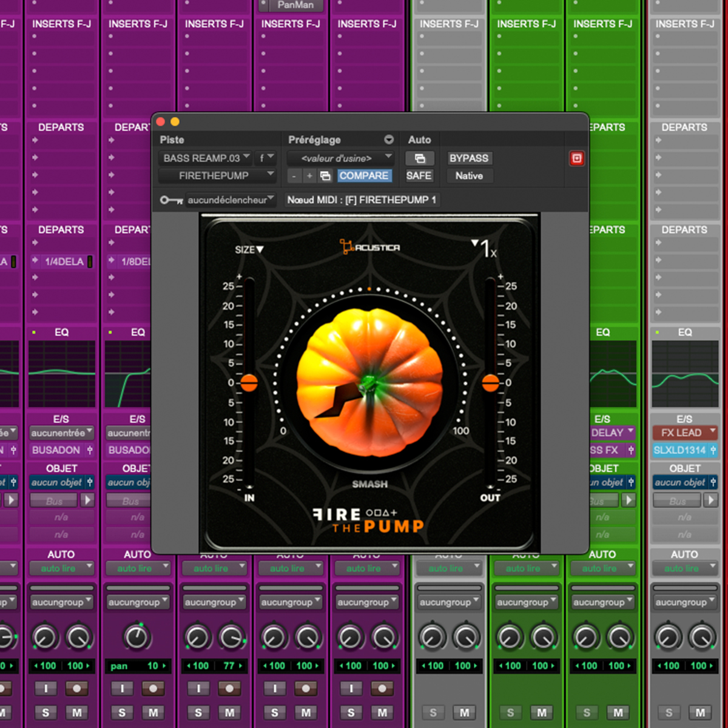Viewport: 728px width, 728px height.
Task: Open the valeur d'usine preset dropdown
Action: click(341, 158)
